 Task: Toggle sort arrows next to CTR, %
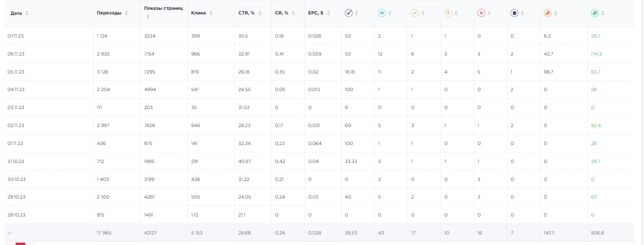(x=260, y=13)
